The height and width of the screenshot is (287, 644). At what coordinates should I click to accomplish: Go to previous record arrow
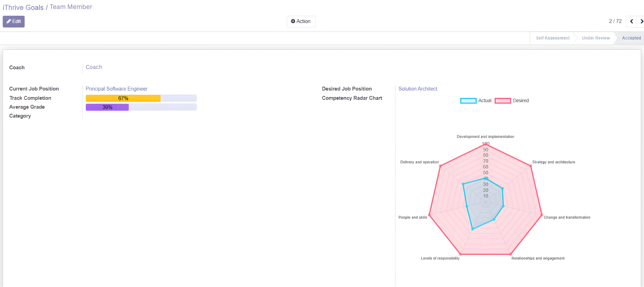point(631,21)
